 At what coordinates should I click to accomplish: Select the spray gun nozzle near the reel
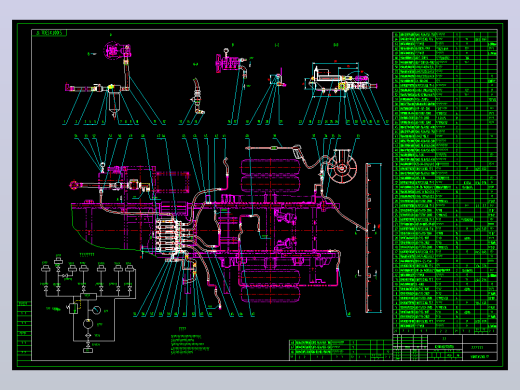coord(296,151)
